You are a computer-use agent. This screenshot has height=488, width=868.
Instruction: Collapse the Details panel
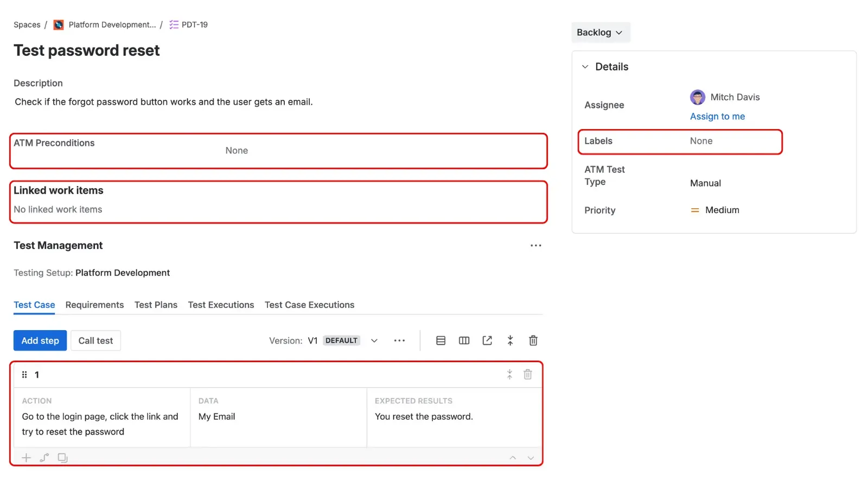click(x=584, y=66)
